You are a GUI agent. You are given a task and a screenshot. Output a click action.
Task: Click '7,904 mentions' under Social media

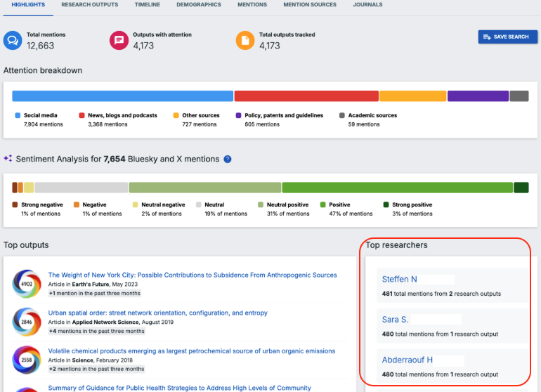44,124
